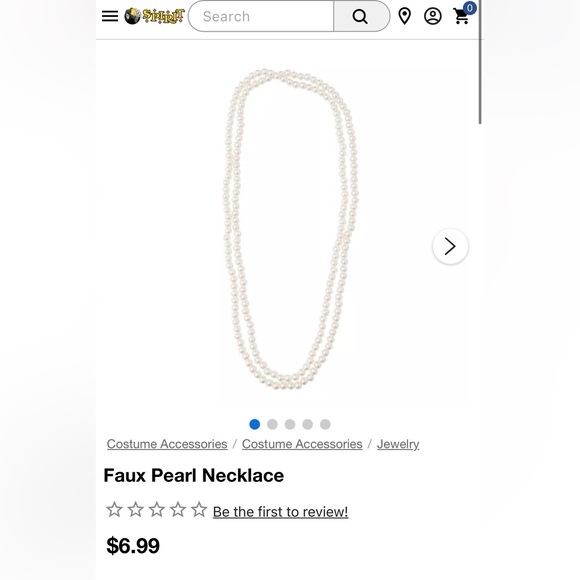Click inside the Search input field

click(x=261, y=16)
